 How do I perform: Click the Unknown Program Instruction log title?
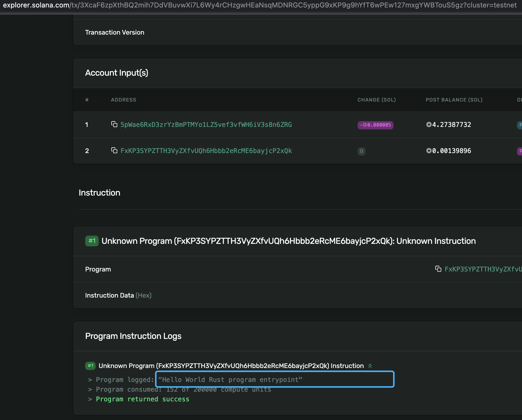click(231, 366)
